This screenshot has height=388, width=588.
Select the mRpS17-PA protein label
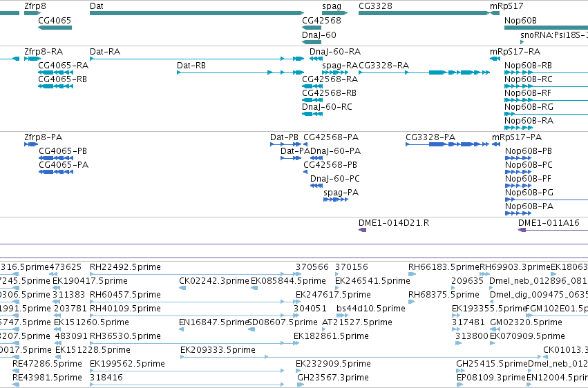517,137
